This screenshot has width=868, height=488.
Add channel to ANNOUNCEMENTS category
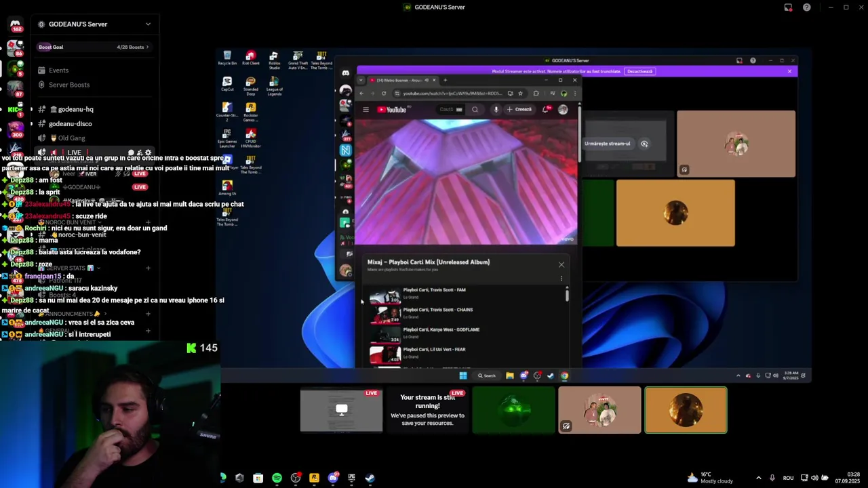point(148,314)
